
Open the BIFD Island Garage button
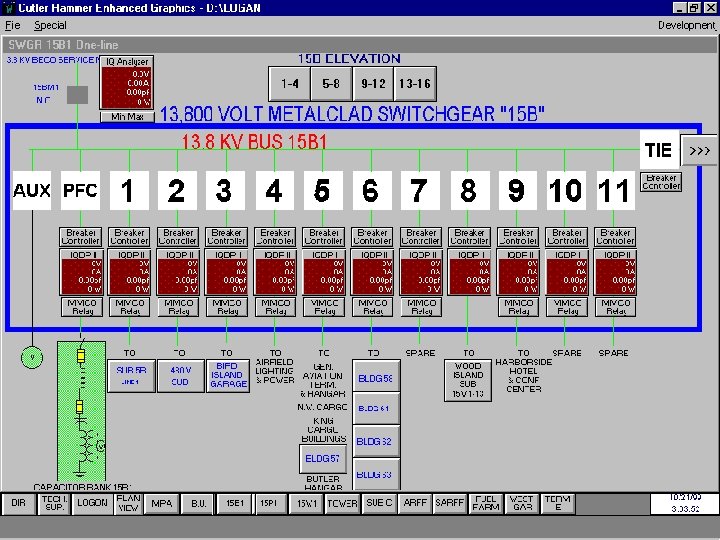coord(228,376)
